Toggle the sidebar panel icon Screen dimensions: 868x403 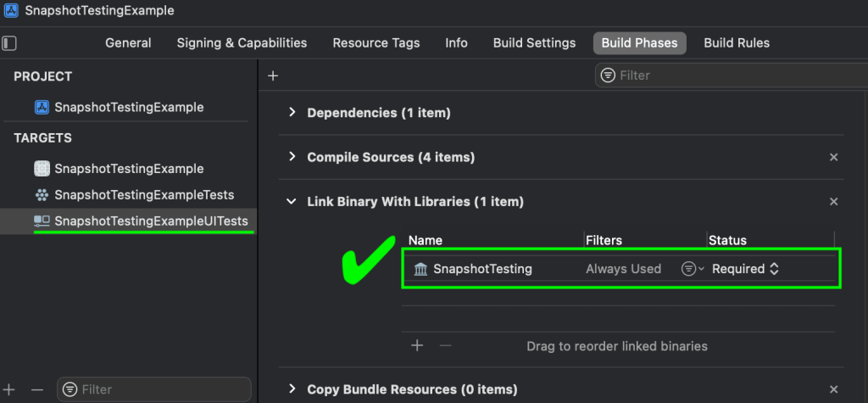(x=9, y=43)
